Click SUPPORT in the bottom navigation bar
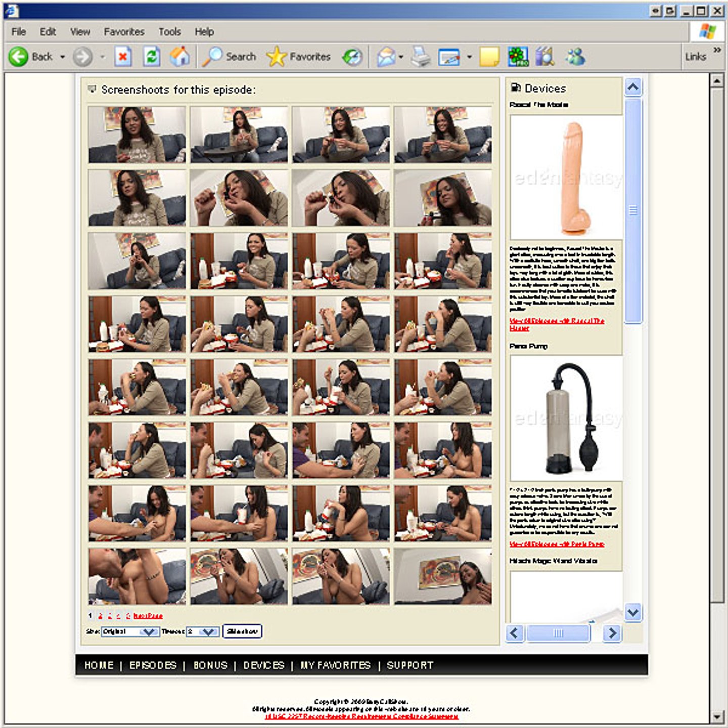Viewport: 728px width, 728px height. point(410,665)
